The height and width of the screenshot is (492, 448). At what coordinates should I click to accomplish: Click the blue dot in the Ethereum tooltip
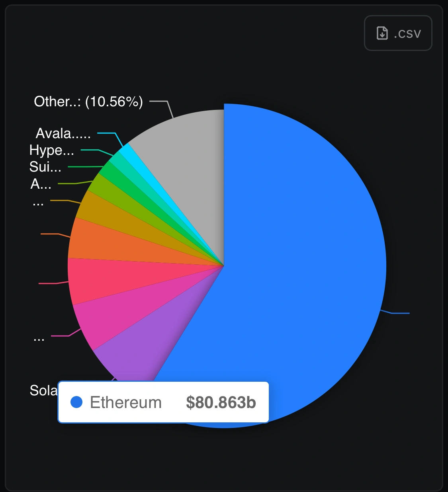click(76, 402)
